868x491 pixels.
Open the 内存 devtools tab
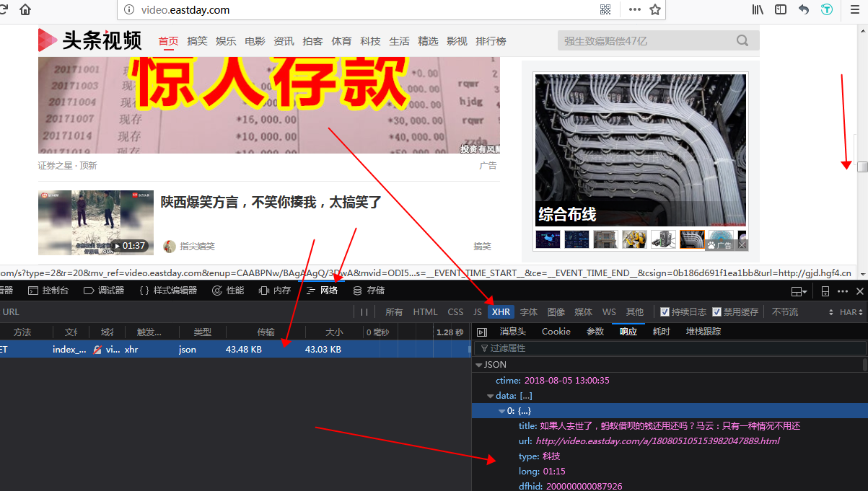275,291
